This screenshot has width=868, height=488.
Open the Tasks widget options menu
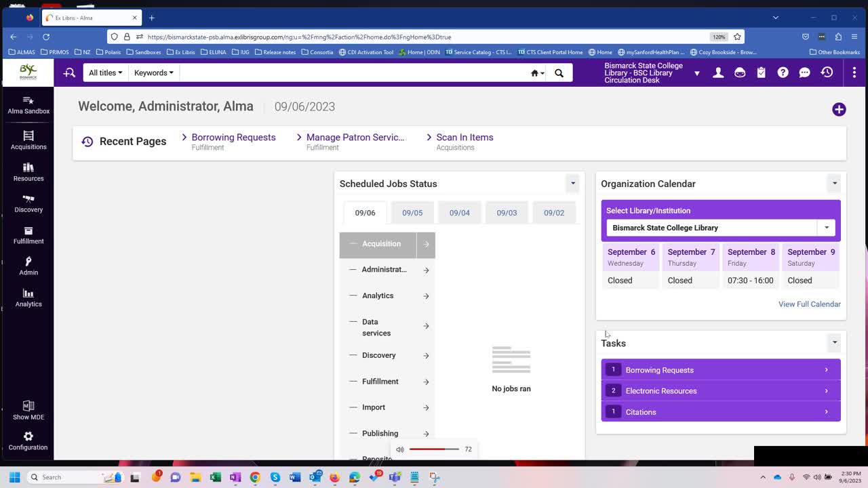(x=835, y=342)
